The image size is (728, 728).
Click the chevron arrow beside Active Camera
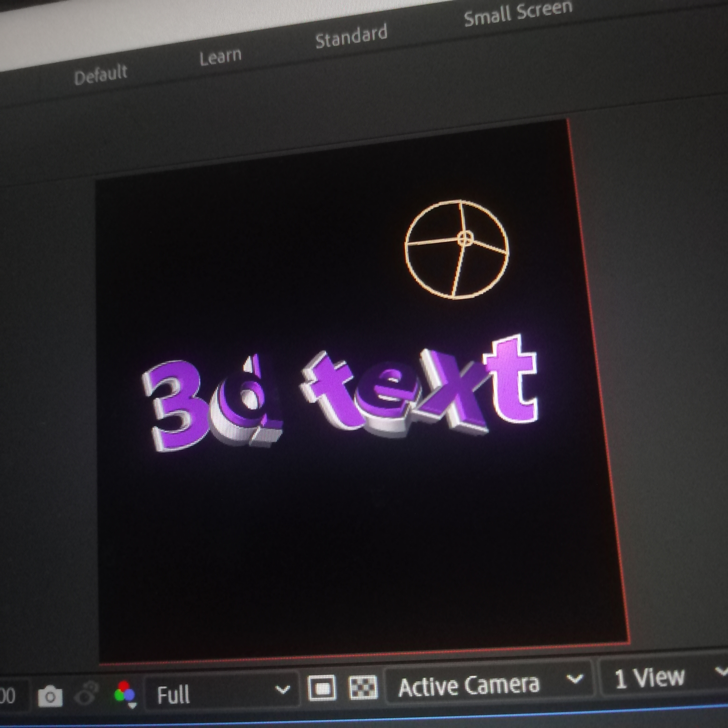click(575, 679)
